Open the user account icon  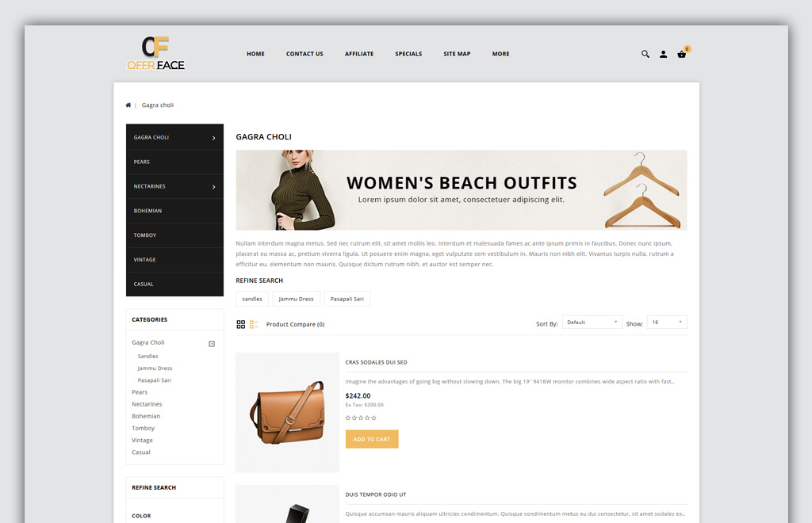point(663,54)
